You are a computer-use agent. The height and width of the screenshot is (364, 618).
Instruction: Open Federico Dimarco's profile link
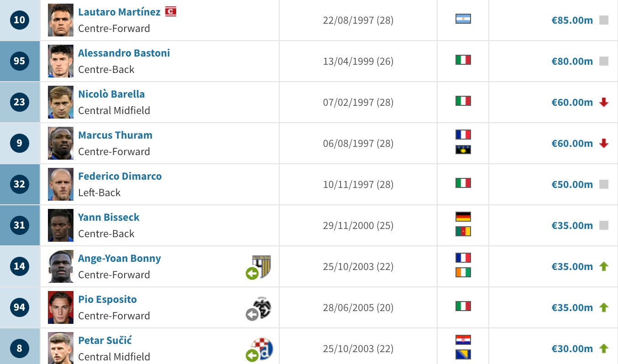coord(120,176)
